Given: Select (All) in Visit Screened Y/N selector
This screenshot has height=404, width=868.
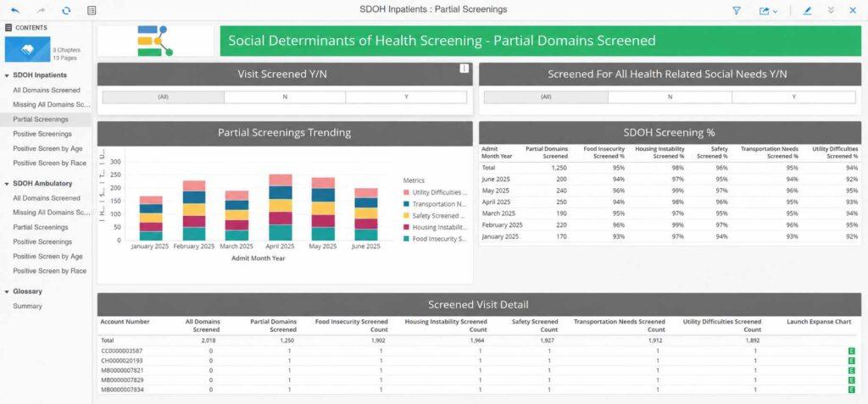Looking at the screenshot, I should [x=164, y=97].
